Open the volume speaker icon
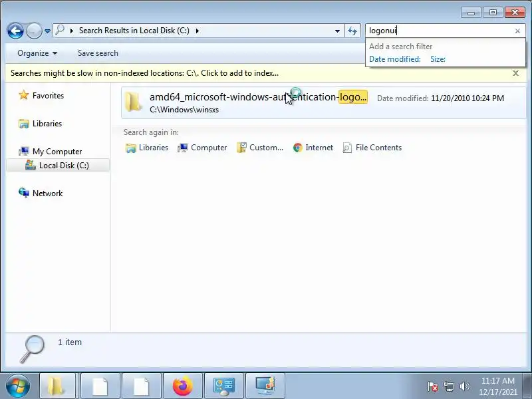This screenshot has height=399, width=532. pyautogui.click(x=464, y=386)
